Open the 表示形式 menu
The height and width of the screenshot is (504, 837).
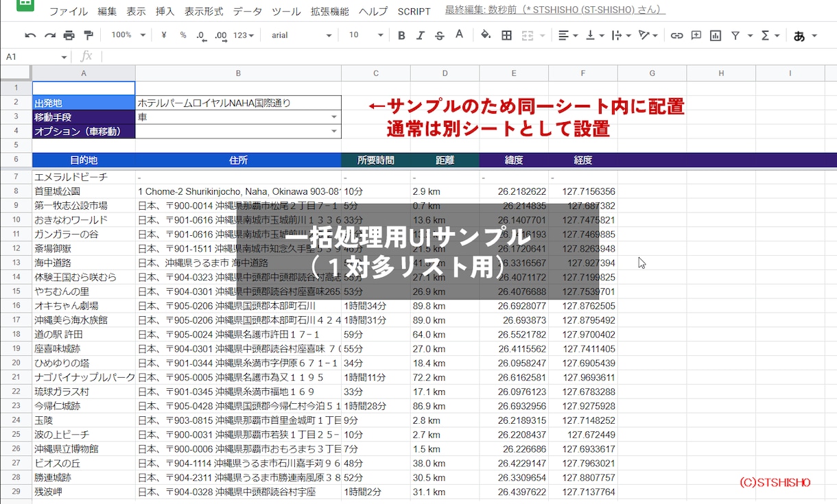point(204,11)
